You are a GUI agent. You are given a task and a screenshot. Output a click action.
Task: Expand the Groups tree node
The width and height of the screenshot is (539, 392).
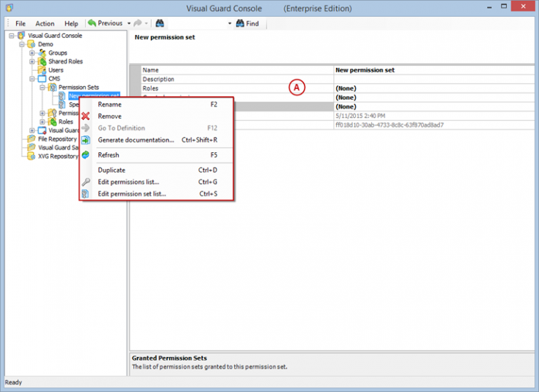(32, 53)
